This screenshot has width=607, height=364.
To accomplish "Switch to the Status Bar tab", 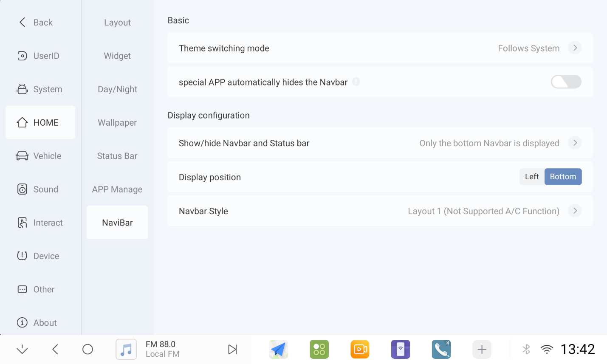I will click(x=117, y=156).
